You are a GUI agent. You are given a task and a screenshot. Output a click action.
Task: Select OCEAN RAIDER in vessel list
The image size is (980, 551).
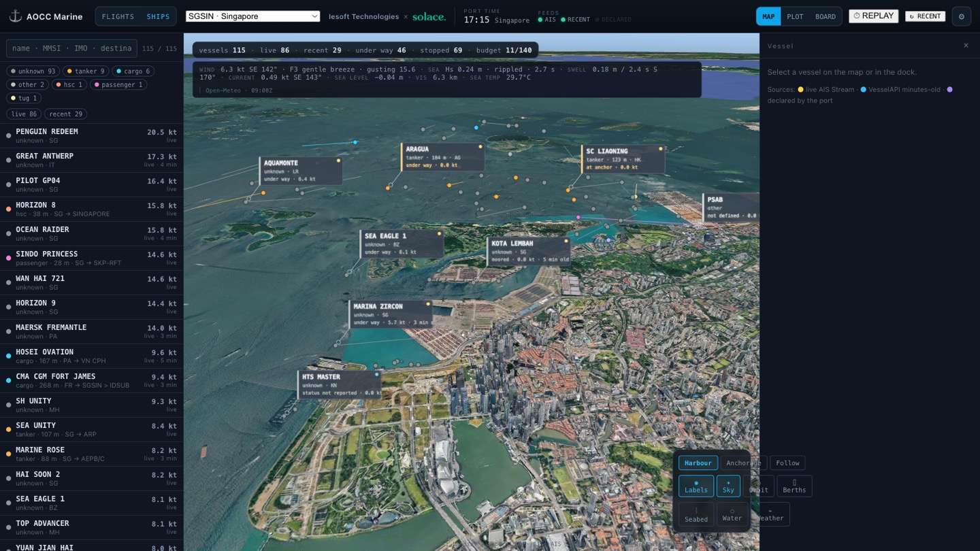(x=92, y=234)
